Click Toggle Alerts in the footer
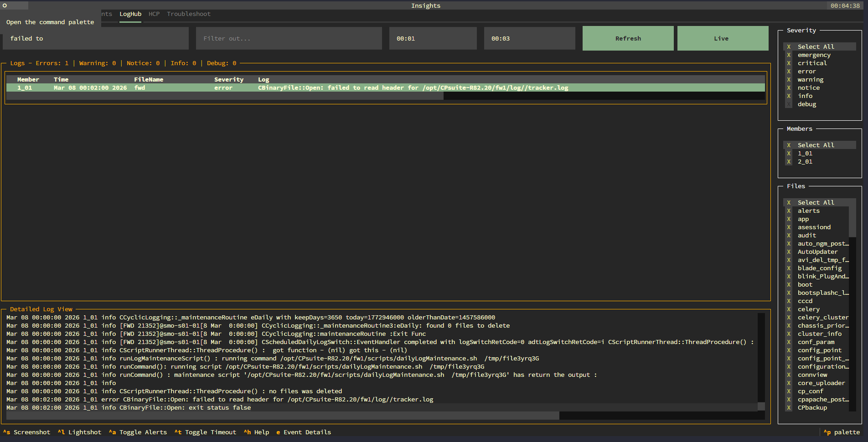This screenshot has height=442, width=868. (x=138, y=432)
